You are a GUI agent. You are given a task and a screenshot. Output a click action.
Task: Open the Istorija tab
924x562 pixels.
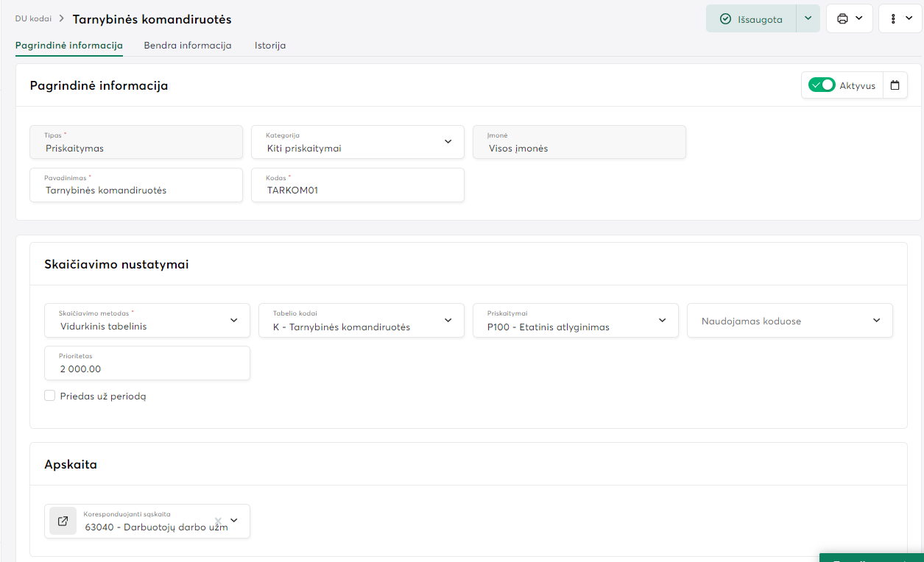coord(270,45)
